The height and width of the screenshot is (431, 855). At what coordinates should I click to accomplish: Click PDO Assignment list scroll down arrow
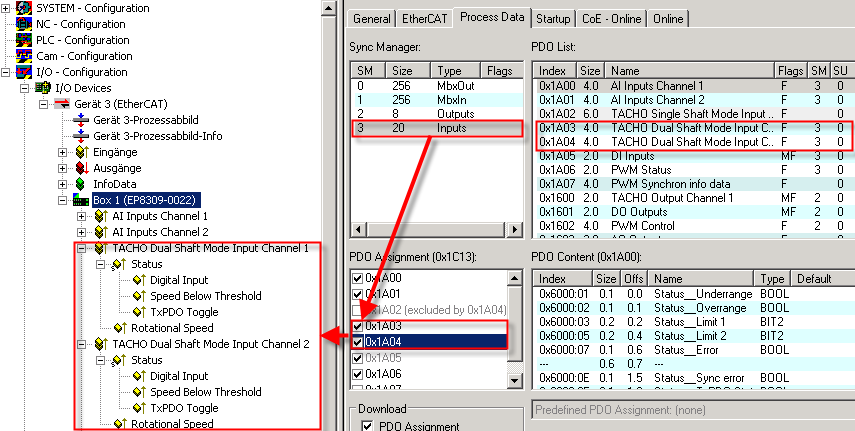pyautogui.click(x=514, y=380)
